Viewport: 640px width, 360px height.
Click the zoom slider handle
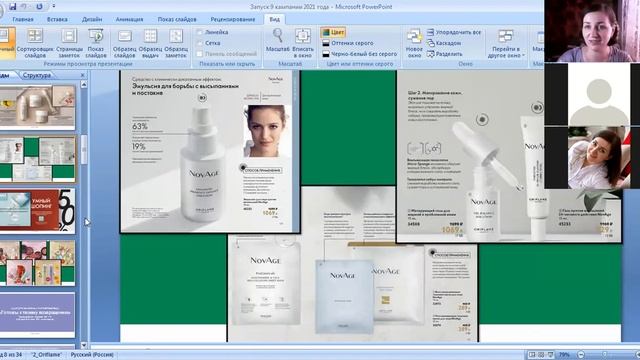(604, 355)
